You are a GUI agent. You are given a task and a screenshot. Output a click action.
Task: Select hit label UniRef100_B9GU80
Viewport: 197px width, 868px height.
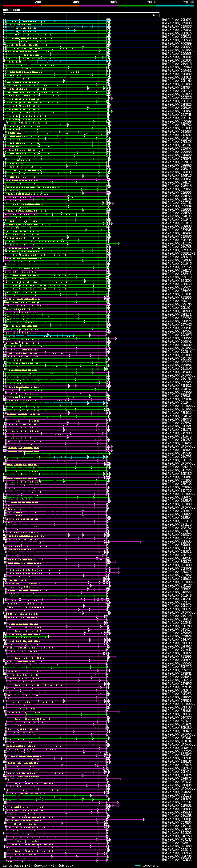point(176,74)
